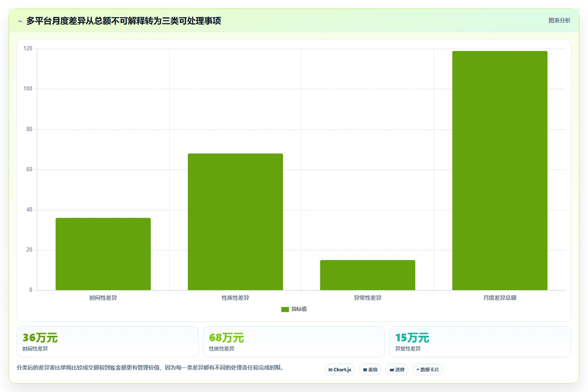Click the 100 y-axis tick label
The image size is (588, 392).
tap(28, 89)
